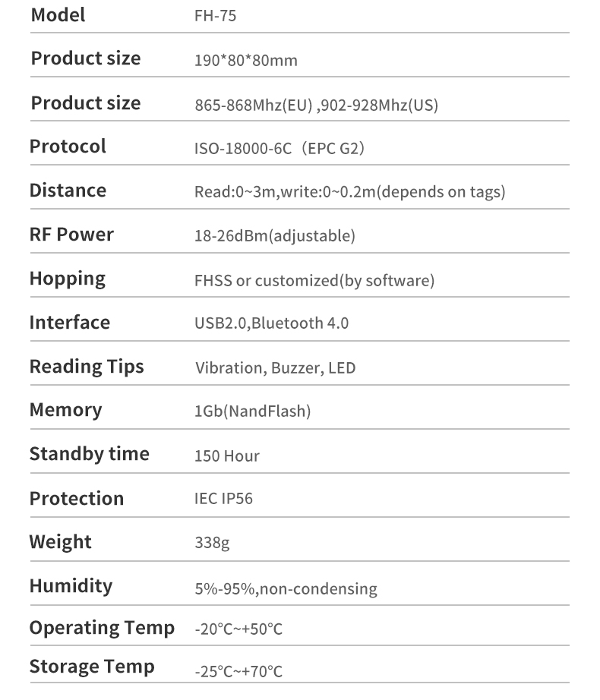Select the 865-868Mhz(EU) frequency text
This screenshot has width=600, height=700.
click(x=253, y=105)
